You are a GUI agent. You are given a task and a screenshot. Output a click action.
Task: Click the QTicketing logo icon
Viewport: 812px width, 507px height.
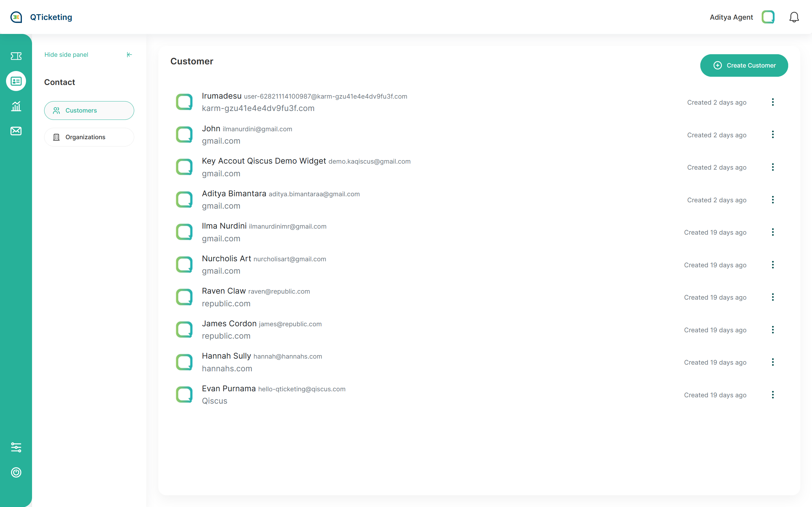(x=16, y=17)
